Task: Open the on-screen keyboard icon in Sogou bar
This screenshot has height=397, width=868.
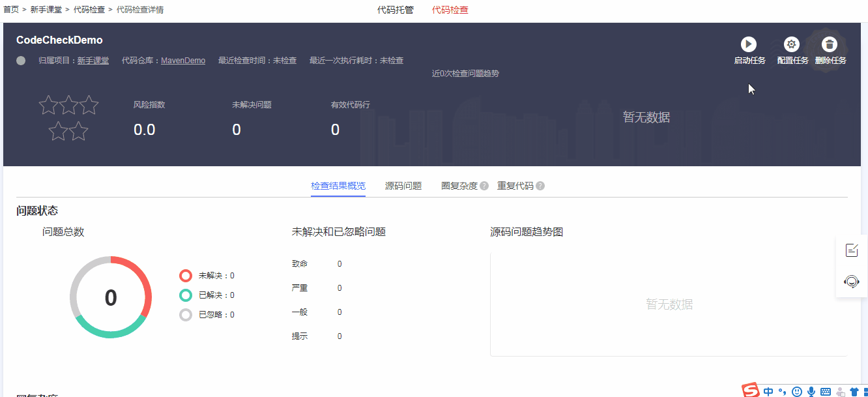Action: point(825,391)
